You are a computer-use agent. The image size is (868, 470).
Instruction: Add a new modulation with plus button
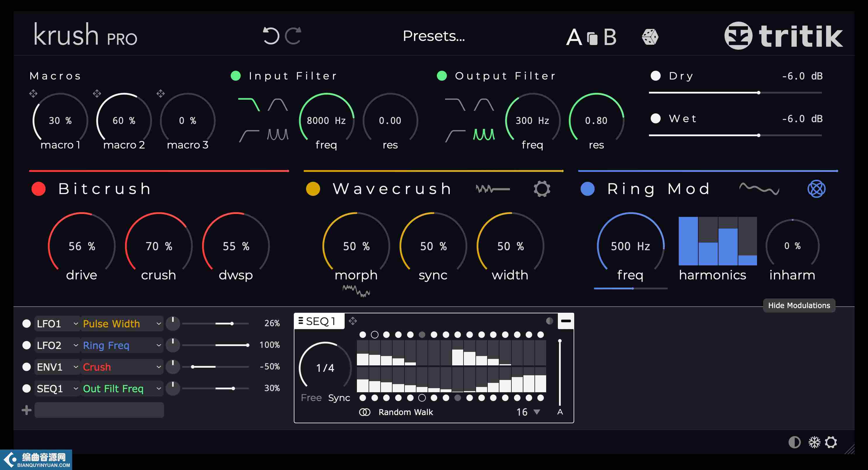26,410
